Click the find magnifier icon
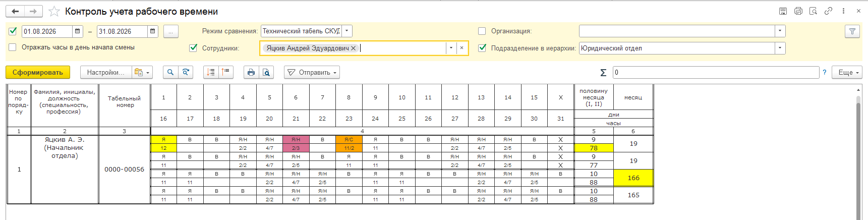 click(170, 72)
